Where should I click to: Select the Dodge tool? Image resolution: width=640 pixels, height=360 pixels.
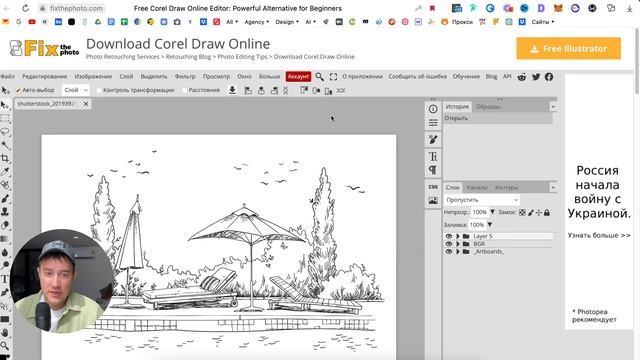[4, 265]
